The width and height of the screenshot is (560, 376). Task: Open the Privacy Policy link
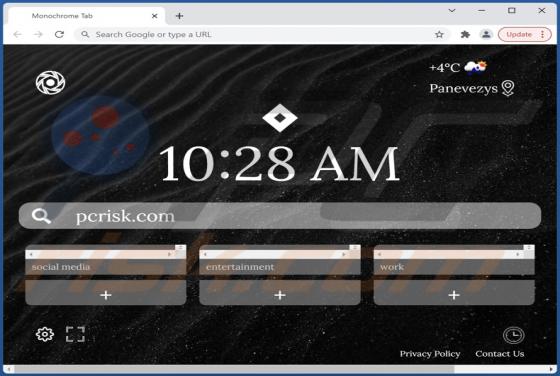pyautogui.click(x=430, y=354)
